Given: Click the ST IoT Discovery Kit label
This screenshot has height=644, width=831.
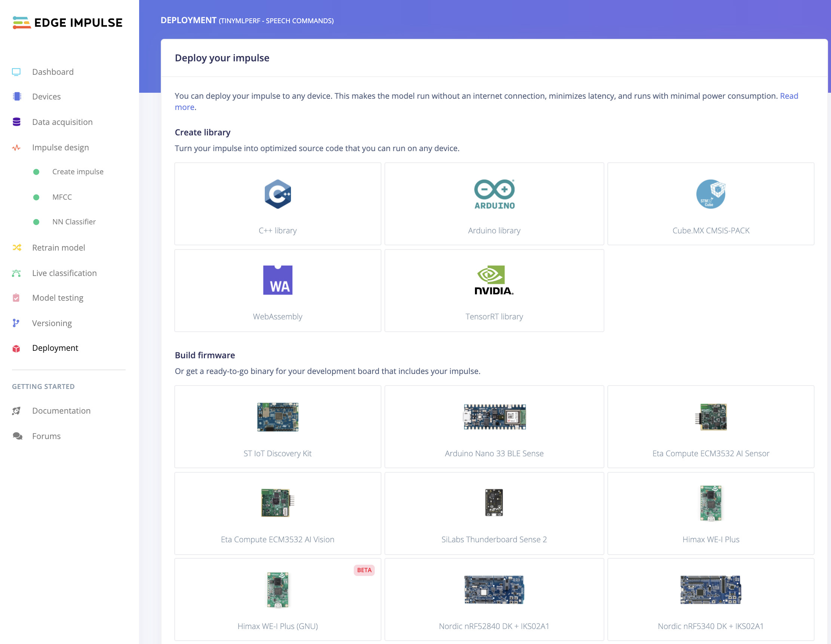Looking at the screenshot, I should point(278,454).
